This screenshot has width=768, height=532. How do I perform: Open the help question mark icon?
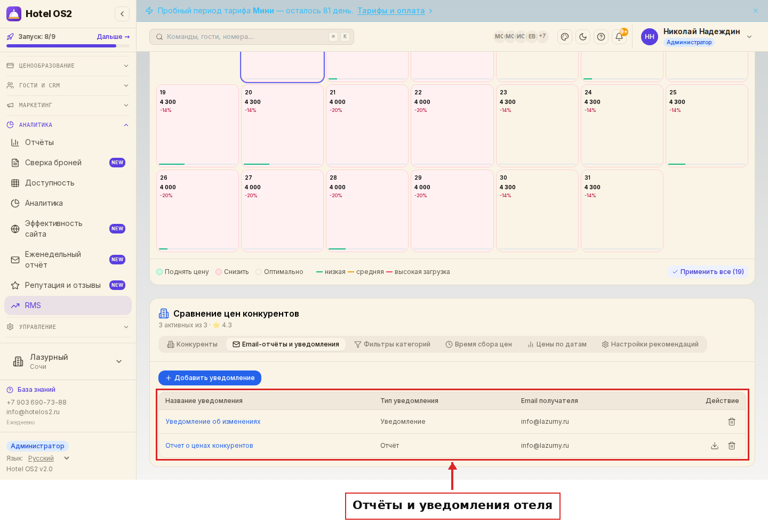coord(601,37)
